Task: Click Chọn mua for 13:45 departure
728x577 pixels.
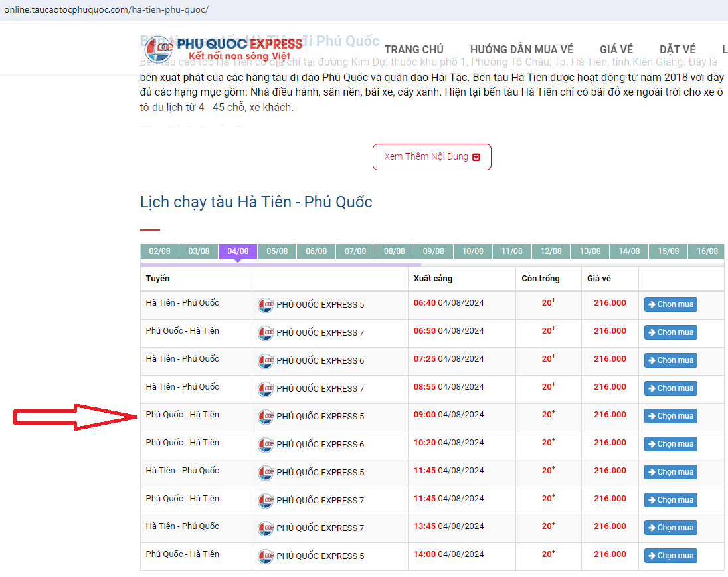Action: [x=670, y=528]
